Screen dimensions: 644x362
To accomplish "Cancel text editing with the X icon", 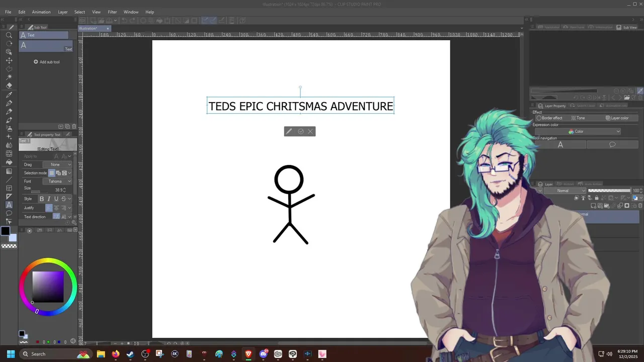I will click(x=310, y=131).
